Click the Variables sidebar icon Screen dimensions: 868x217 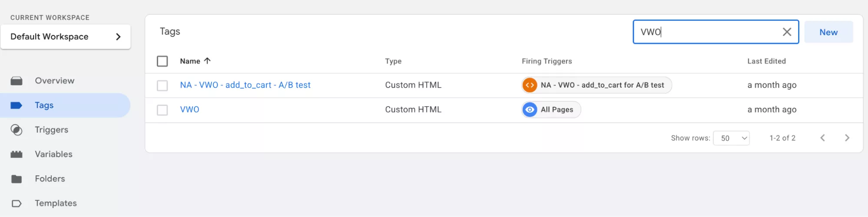click(17, 155)
